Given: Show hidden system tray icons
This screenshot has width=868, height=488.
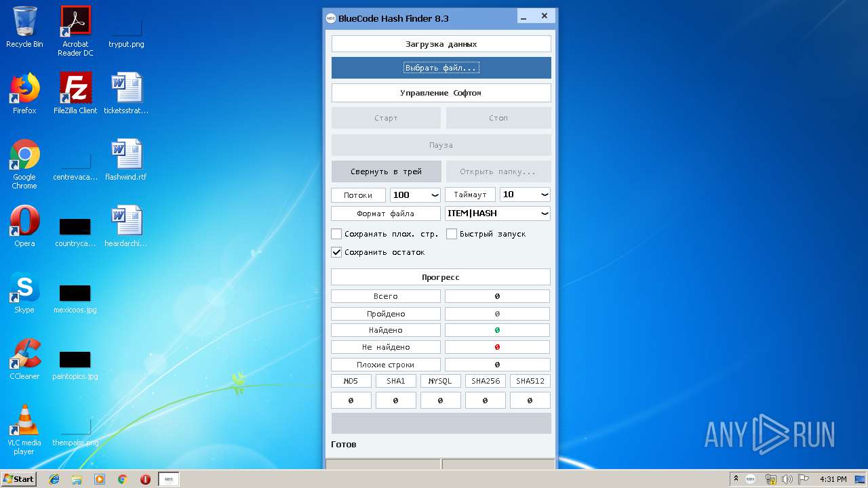Looking at the screenshot, I should [736, 479].
